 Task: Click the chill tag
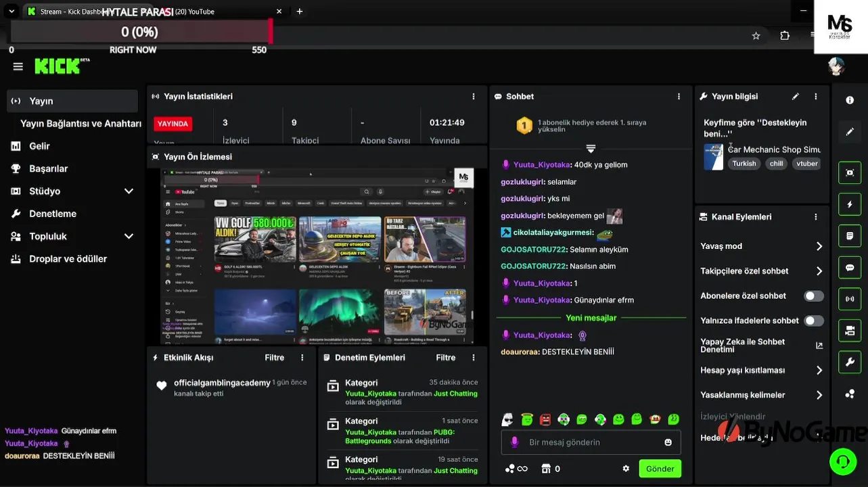776,164
